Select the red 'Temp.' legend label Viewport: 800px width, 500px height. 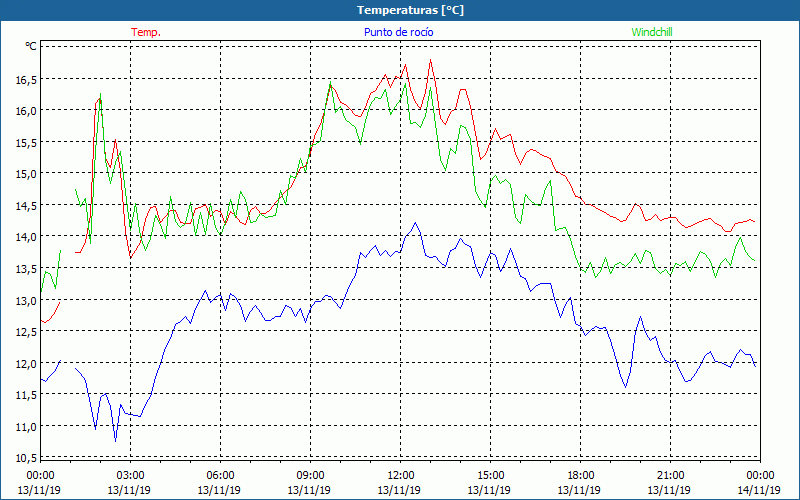tap(146, 32)
